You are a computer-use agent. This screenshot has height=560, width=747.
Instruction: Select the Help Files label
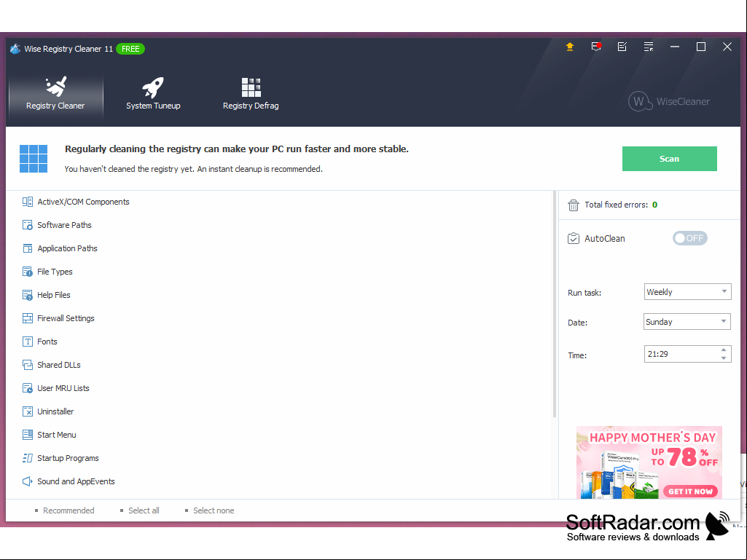pyautogui.click(x=54, y=295)
